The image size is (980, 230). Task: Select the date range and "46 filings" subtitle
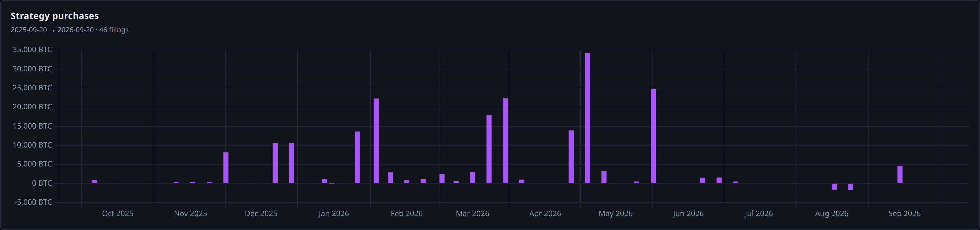tap(70, 30)
